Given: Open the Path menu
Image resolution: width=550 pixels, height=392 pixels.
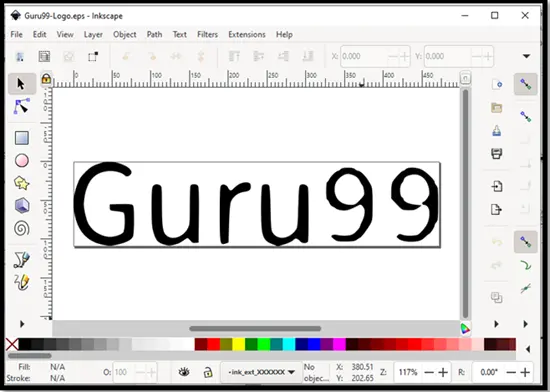Looking at the screenshot, I should (154, 34).
